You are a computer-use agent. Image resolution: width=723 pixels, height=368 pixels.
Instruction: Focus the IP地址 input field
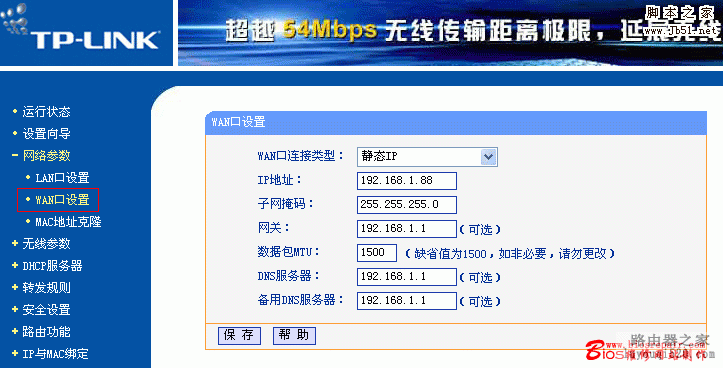(x=407, y=181)
